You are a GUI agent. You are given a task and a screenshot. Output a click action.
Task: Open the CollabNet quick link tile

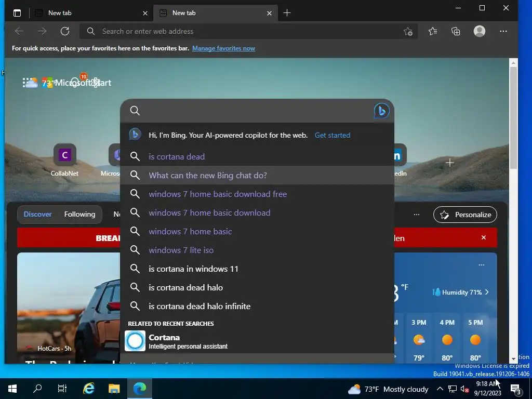[64, 161]
